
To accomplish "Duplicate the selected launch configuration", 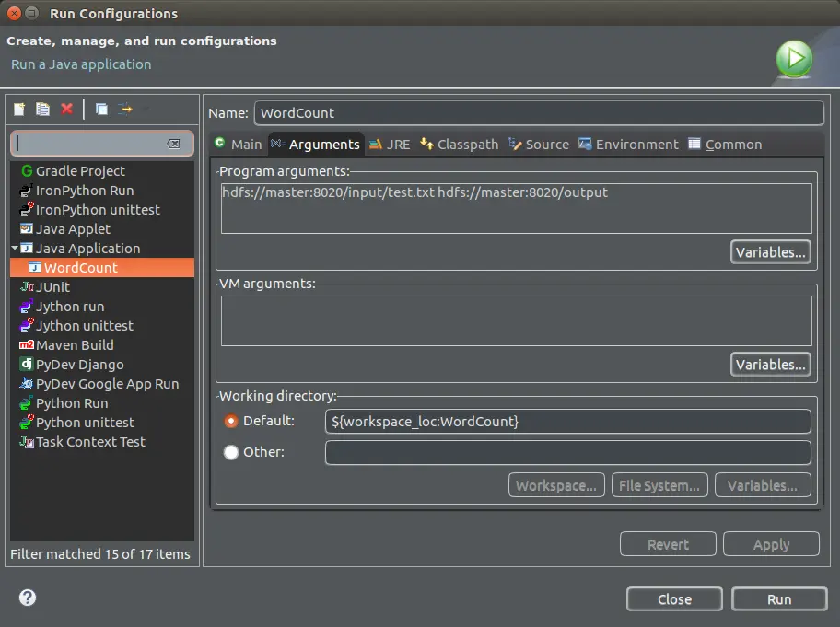I will [x=43, y=110].
